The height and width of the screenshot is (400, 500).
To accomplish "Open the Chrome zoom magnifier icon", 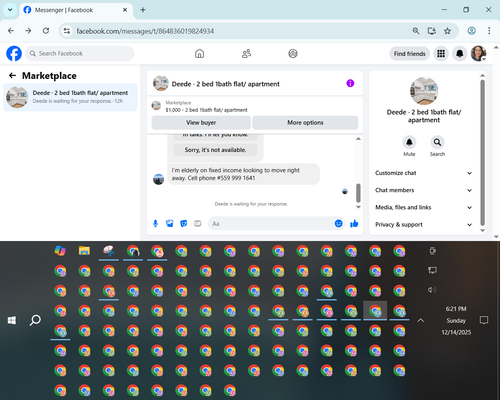I will click(416, 31).
